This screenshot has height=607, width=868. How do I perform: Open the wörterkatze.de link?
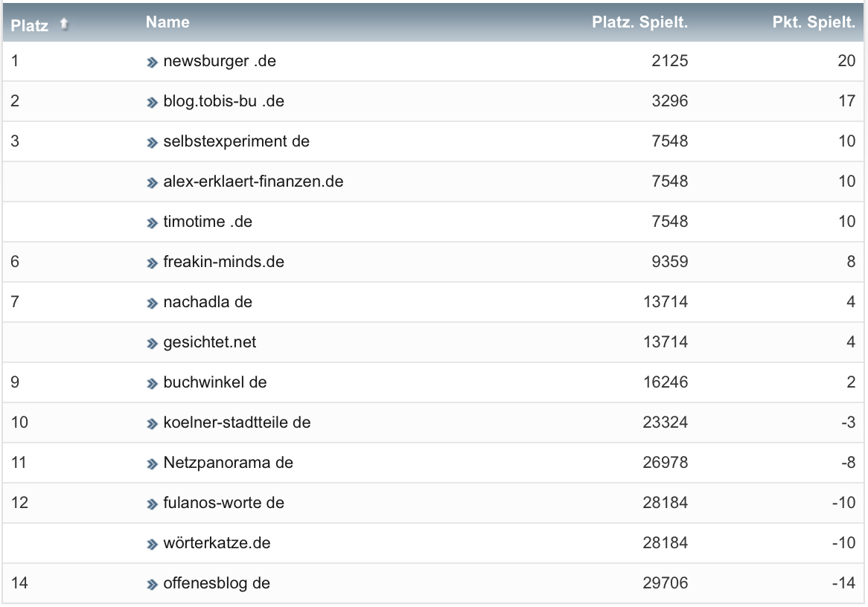(217, 543)
